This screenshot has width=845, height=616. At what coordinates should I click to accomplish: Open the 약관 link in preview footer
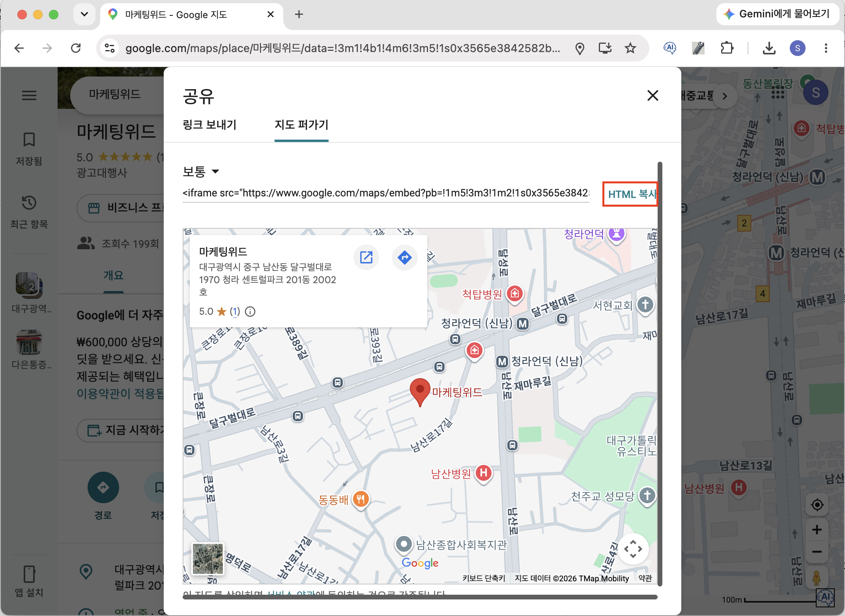point(645,578)
